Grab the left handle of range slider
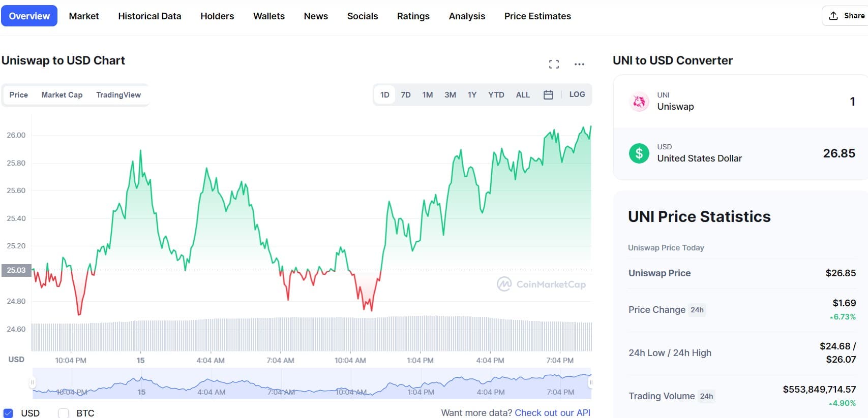The height and width of the screenshot is (418, 868). 33,382
